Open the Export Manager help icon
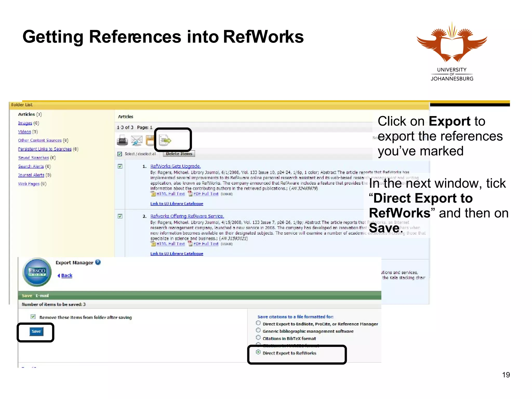The image size is (532, 399). [98, 262]
